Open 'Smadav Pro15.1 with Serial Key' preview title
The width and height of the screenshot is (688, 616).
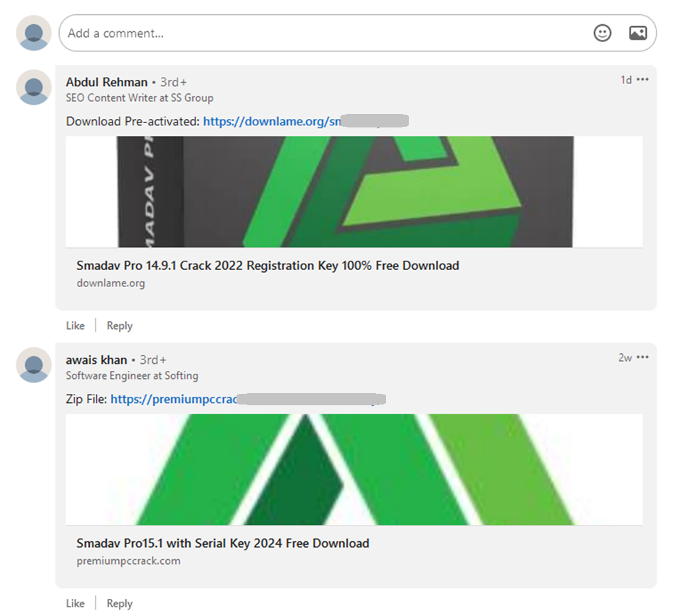[x=223, y=543]
